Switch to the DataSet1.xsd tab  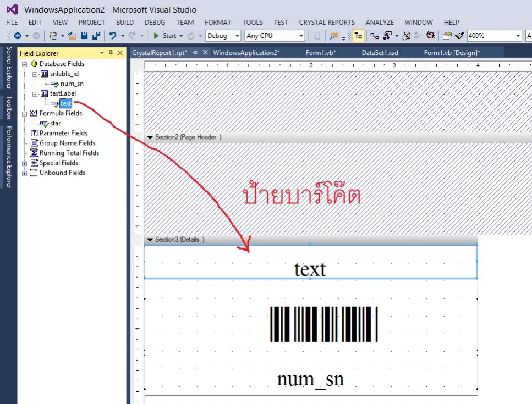click(380, 53)
